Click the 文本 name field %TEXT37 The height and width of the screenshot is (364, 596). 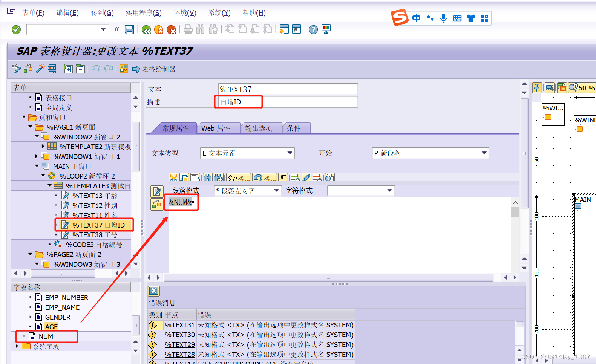[x=288, y=89]
